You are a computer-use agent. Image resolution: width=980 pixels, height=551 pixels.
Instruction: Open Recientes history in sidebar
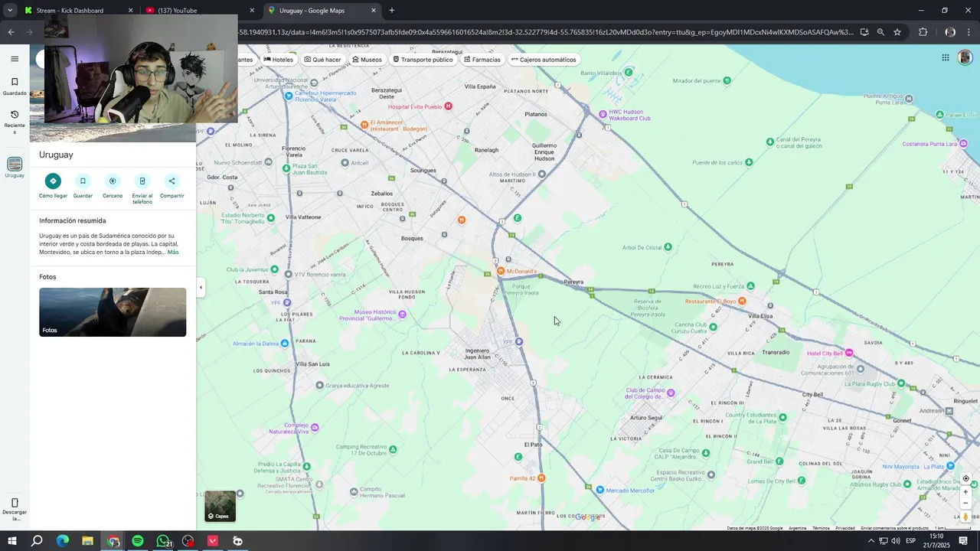(x=15, y=121)
